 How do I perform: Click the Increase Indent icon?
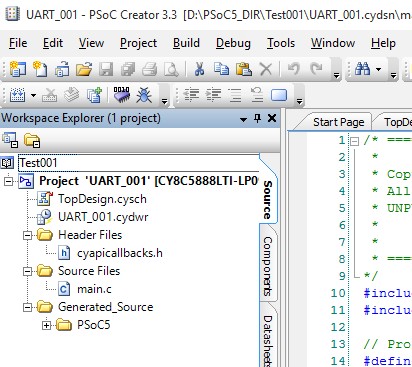click(x=213, y=95)
